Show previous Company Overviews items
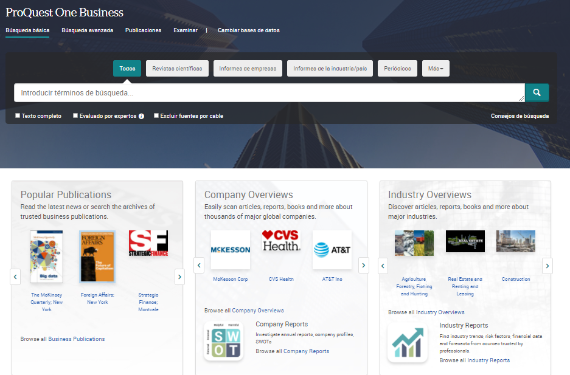Screen dimensions: 570x375 [x=199, y=265]
